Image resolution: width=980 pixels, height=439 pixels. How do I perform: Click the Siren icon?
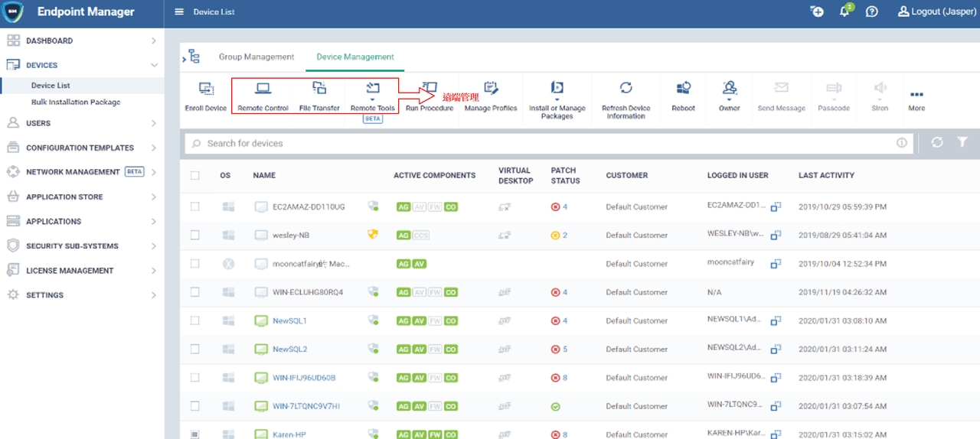coord(880,89)
